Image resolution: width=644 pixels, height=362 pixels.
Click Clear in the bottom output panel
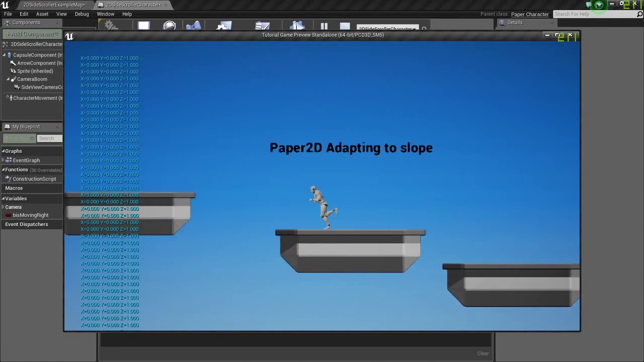click(483, 353)
